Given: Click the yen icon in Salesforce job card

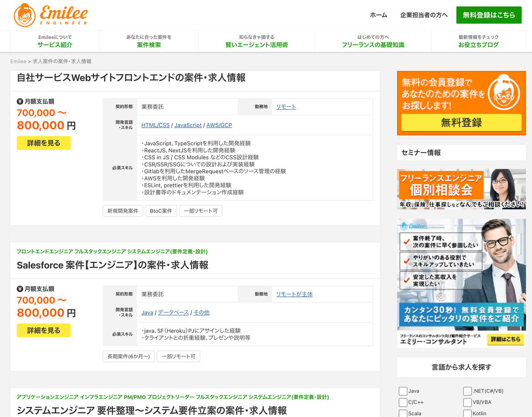Looking at the screenshot, I should [x=20, y=288].
